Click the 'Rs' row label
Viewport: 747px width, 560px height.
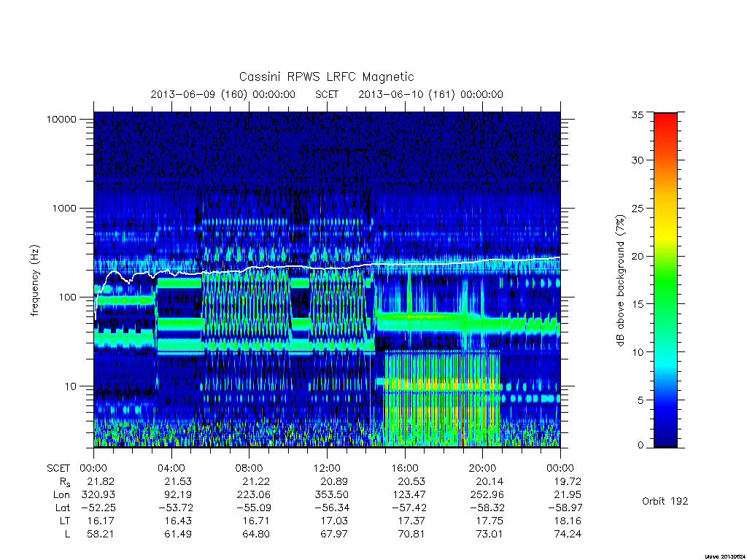(x=65, y=482)
